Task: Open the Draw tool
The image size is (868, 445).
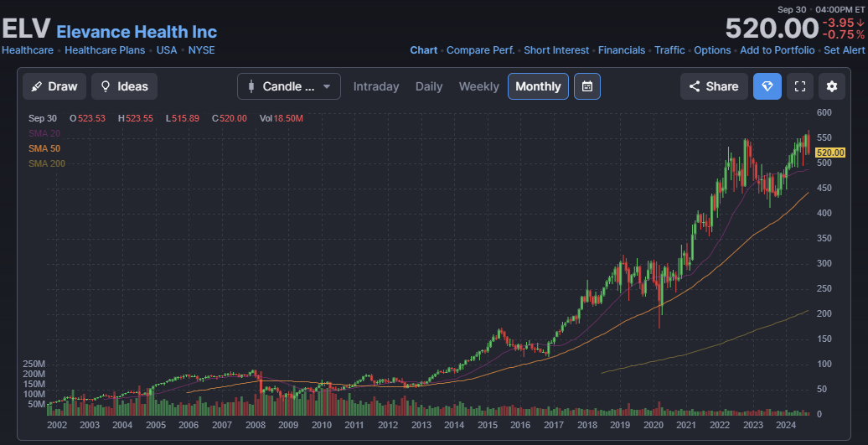Action: pyautogui.click(x=54, y=86)
